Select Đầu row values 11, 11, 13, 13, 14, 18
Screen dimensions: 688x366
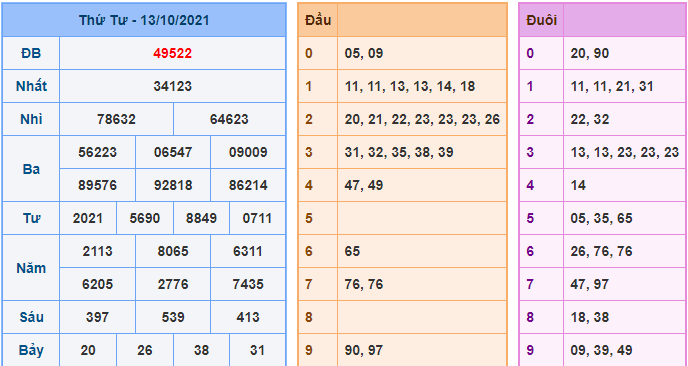(410, 86)
